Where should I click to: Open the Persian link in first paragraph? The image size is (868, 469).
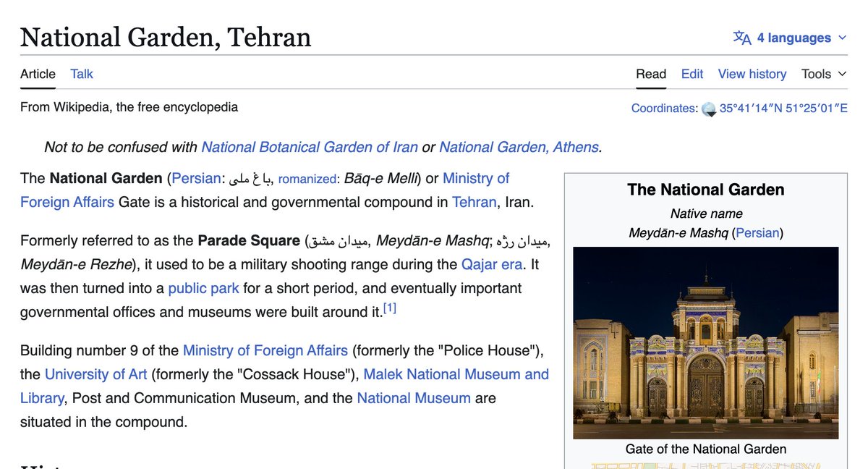click(x=196, y=178)
